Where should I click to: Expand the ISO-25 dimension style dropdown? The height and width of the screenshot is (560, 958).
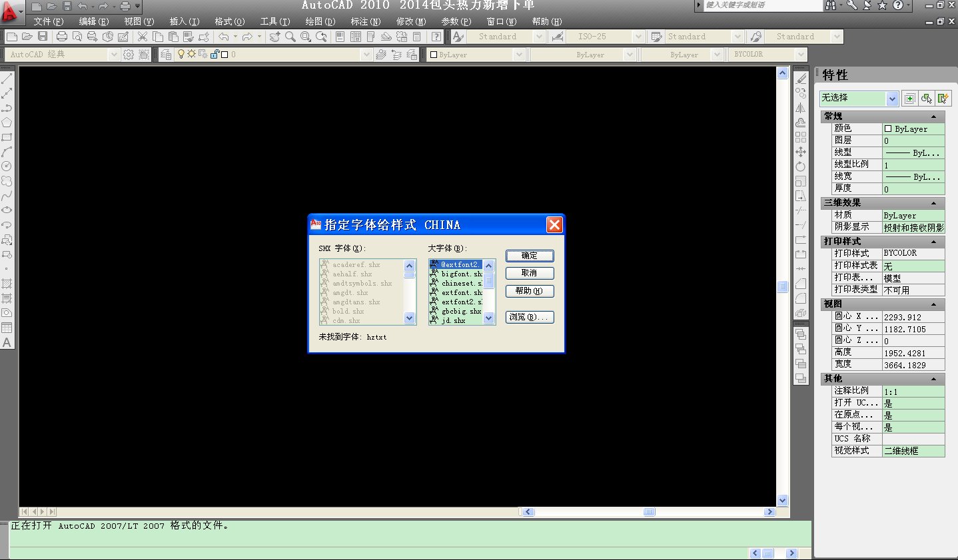tap(638, 37)
